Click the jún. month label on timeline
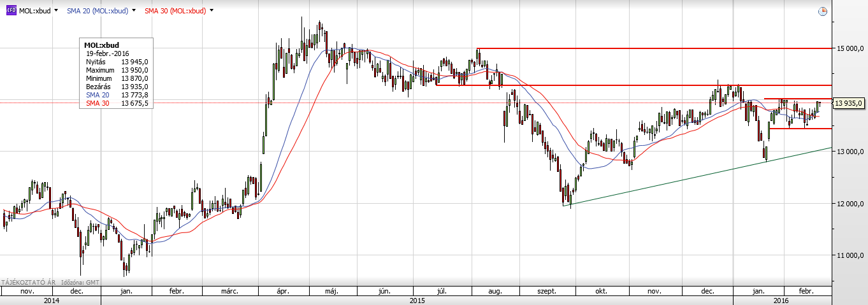The image size is (868, 305). tap(384, 291)
